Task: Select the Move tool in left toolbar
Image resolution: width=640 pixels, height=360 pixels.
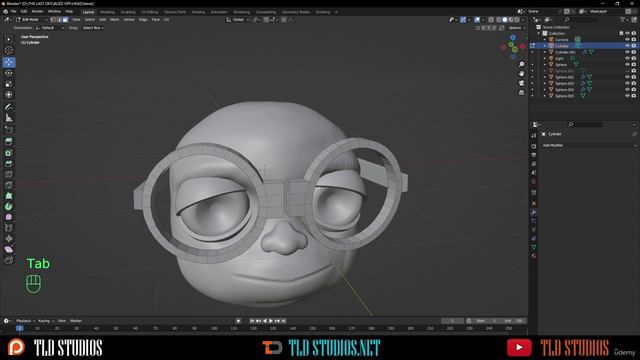Action: pyautogui.click(x=9, y=62)
